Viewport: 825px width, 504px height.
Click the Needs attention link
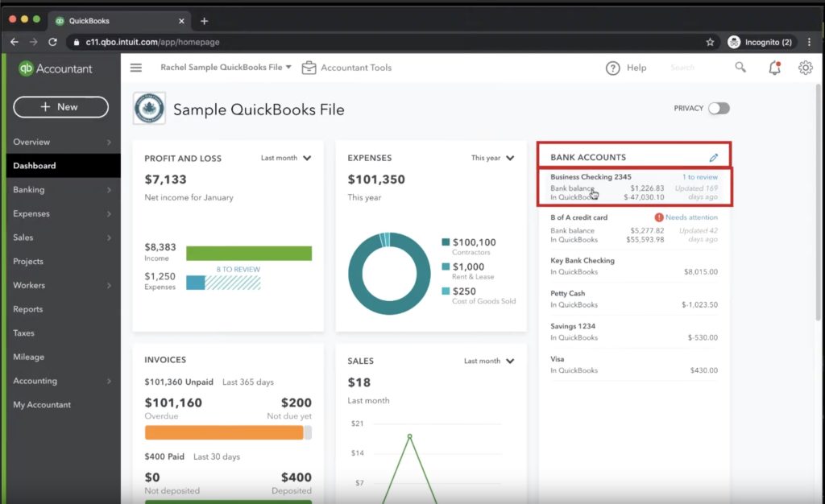tap(691, 217)
